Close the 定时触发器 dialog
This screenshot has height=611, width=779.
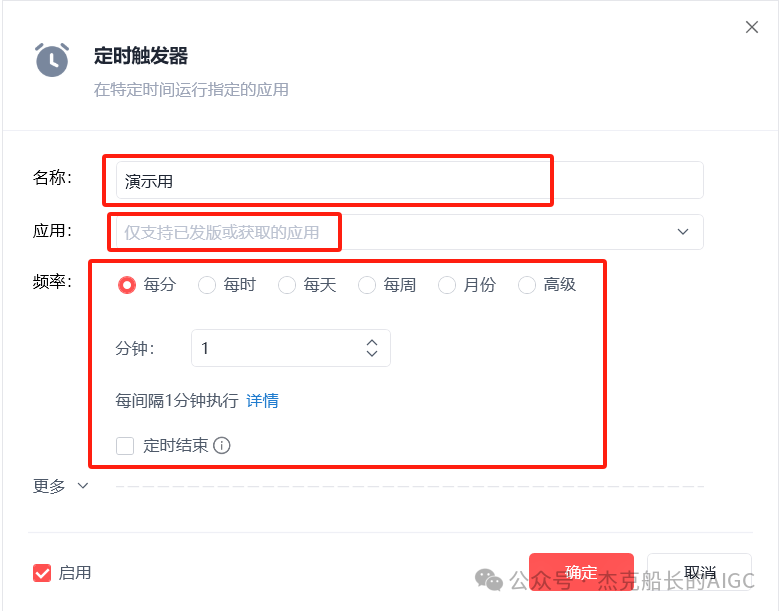pyautogui.click(x=752, y=27)
